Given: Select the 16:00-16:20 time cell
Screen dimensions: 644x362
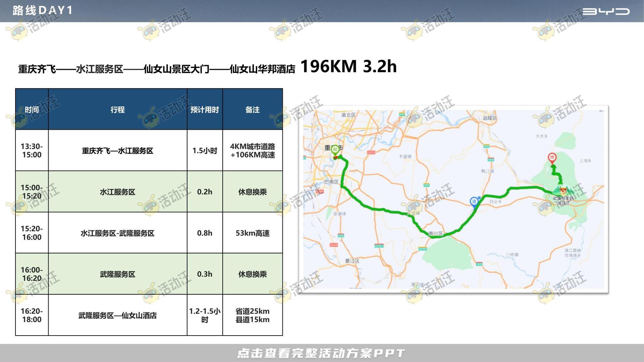Looking at the screenshot, I should coord(32,274).
